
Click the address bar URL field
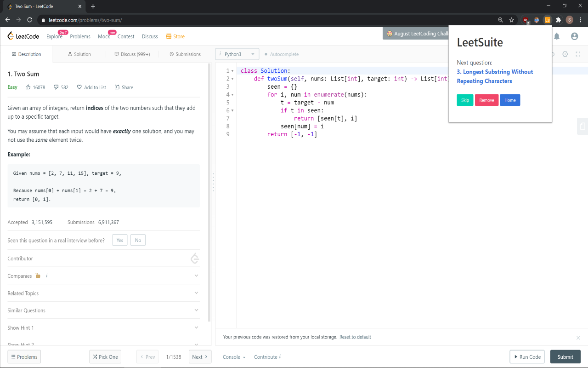click(266, 20)
